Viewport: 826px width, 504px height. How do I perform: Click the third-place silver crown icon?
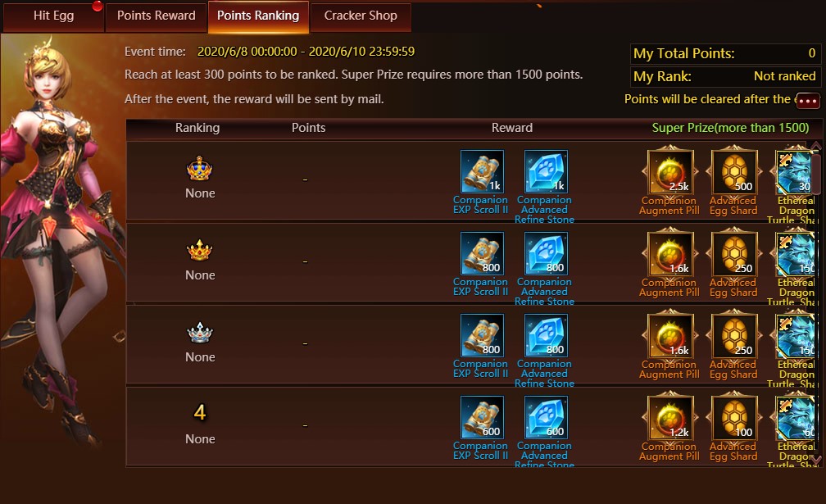200,333
